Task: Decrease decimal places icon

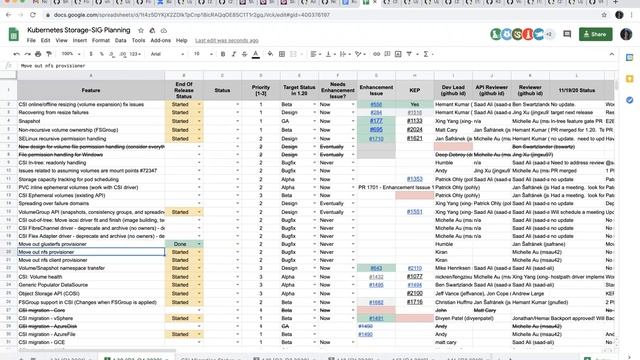Action: pos(112,54)
